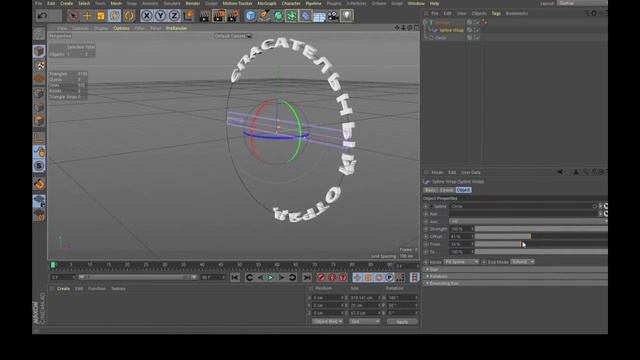This screenshot has height=360, width=640.
Task: Select the Circle object in Object Manager
Action: pos(440,38)
